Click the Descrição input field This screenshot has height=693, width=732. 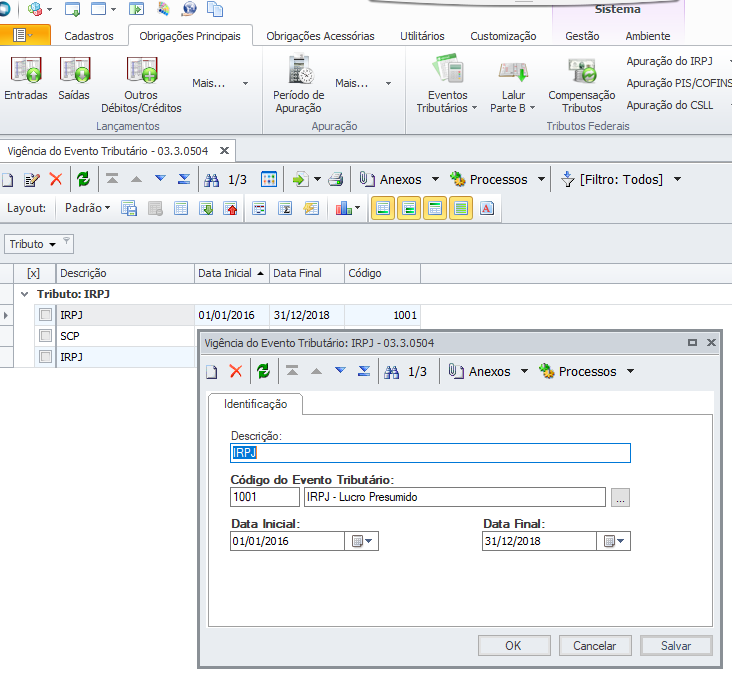coord(430,453)
